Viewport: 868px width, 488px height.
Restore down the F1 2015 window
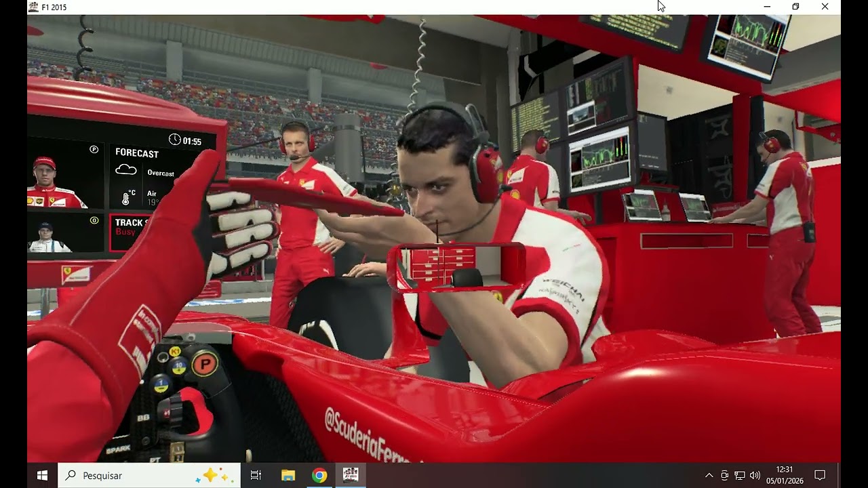click(795, 7)
